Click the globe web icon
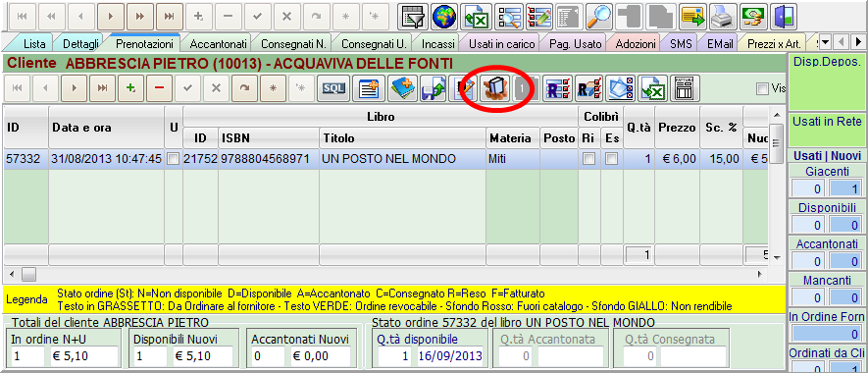The width and height of the screenshot is (868, 373). point(444,16)
